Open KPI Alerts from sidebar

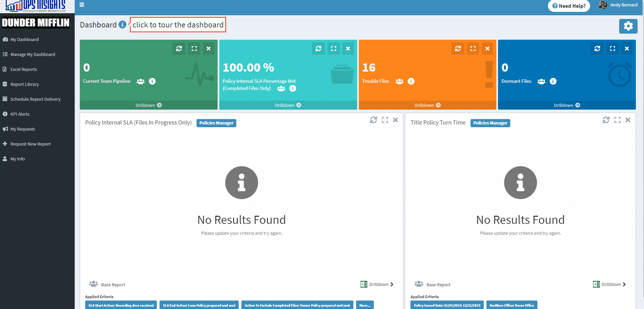(20, 114)
